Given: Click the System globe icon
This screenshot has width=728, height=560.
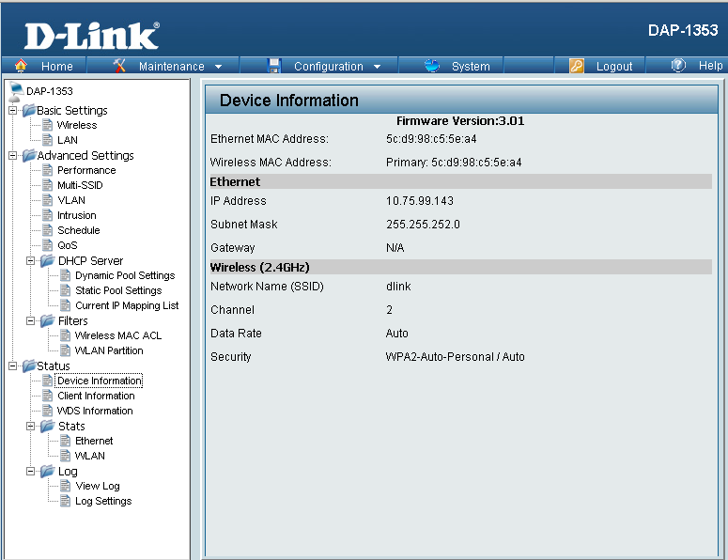Looking at the screenshot, I should [432, 66].
